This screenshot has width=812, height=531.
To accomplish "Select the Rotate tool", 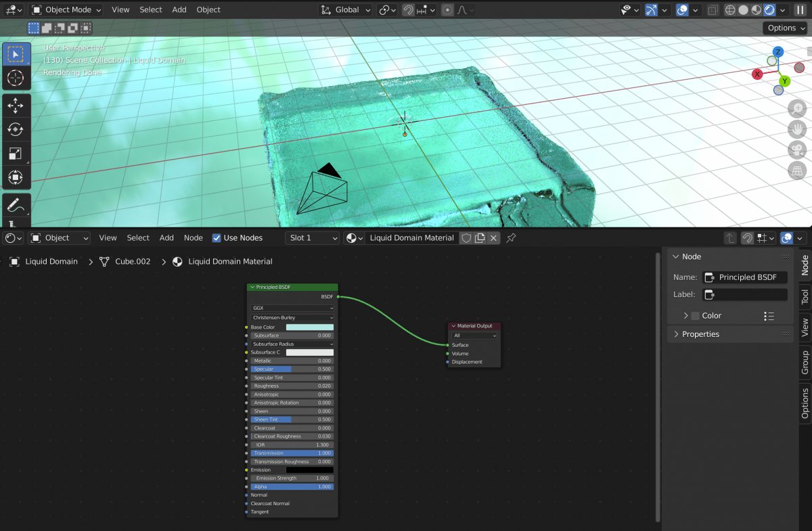I will point(15,129).
